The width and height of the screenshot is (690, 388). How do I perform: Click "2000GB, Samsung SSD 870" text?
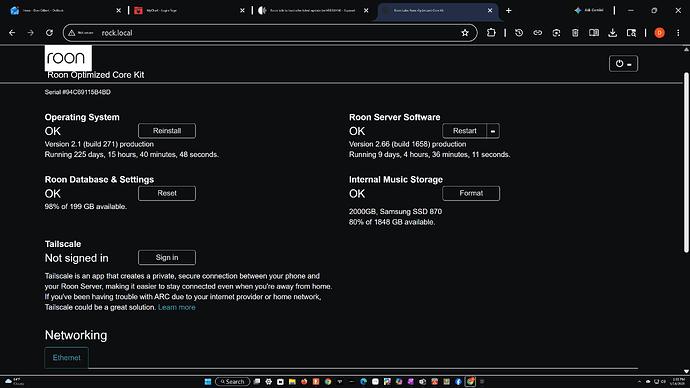tap(395, 212)
